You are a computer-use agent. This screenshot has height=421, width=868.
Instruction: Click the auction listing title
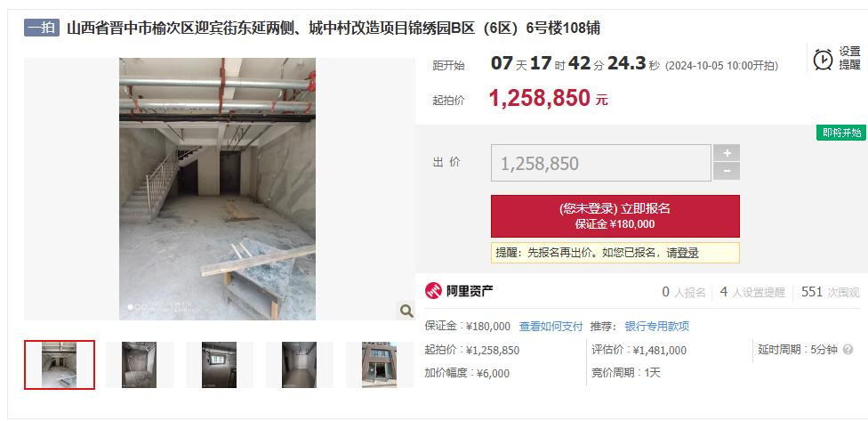coord(334,28)
